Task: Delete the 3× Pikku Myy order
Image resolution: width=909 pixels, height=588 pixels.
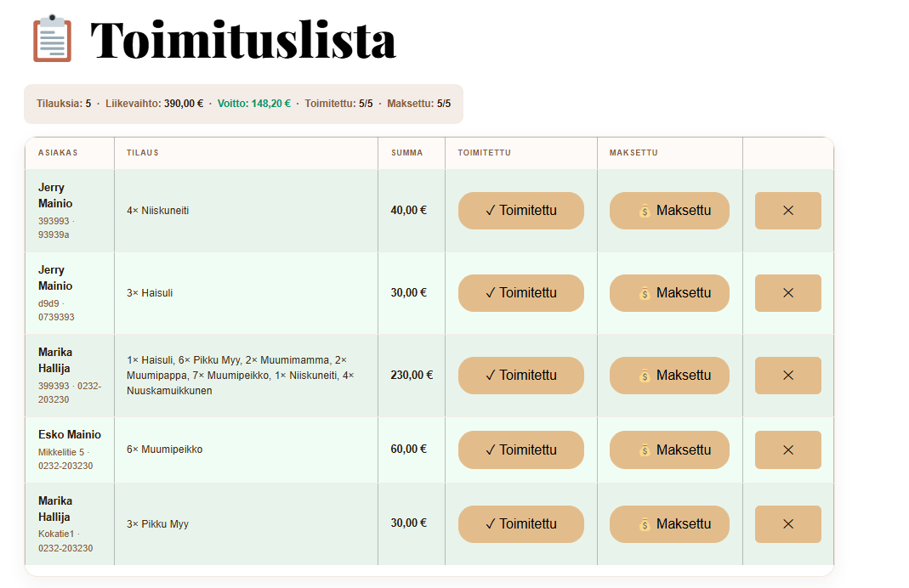Action: tap(788, 524)
